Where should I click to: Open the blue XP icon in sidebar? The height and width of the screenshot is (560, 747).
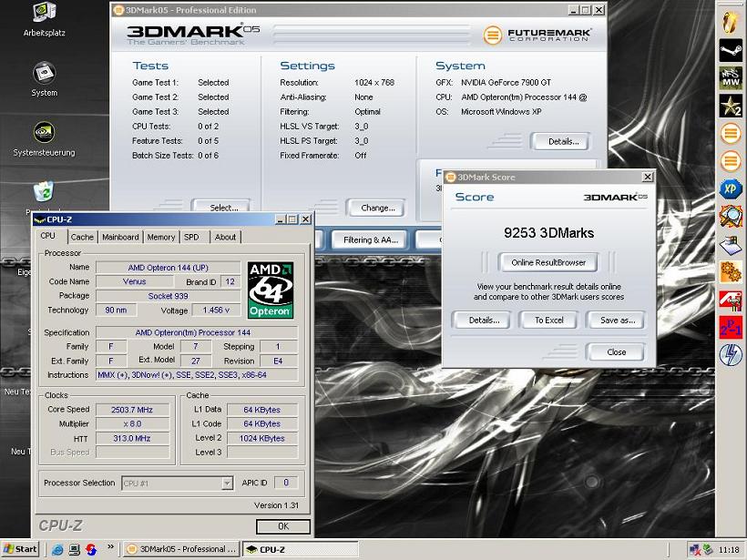tap(731, 189)
